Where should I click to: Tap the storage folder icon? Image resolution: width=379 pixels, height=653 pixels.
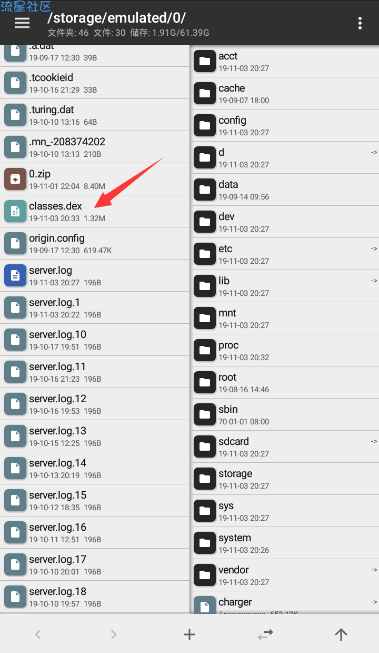(x=204, y=479)
